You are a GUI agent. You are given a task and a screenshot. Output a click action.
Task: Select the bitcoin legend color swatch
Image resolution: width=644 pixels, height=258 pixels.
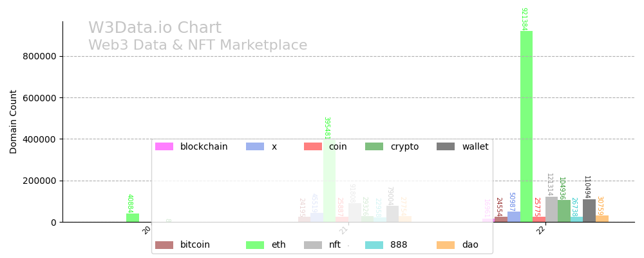(164, 245)
